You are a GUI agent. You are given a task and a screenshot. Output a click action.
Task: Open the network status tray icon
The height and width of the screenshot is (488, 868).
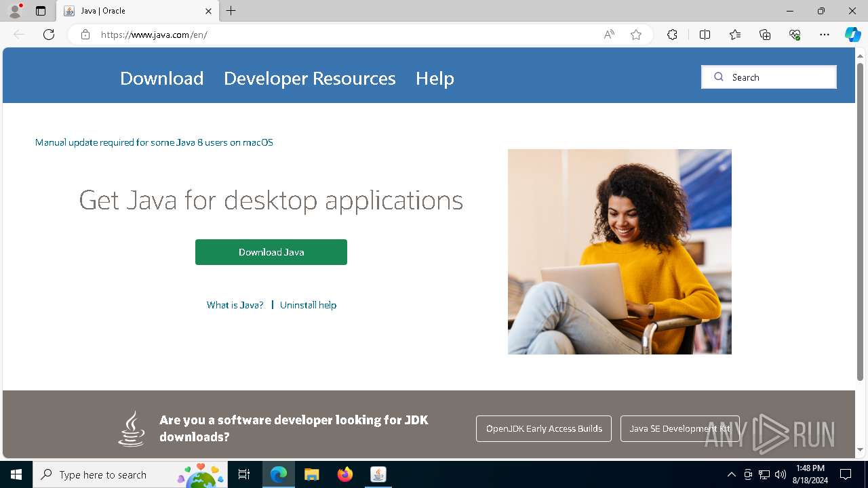(764, 474)
